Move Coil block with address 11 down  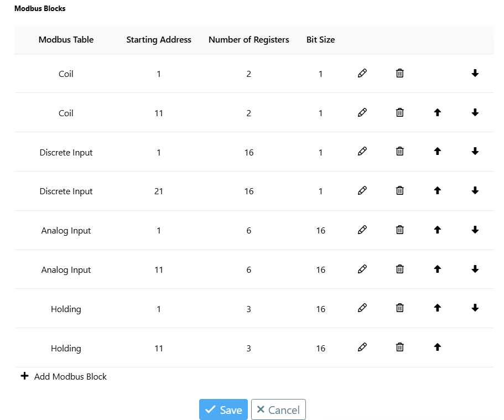[x=475, y=112]
